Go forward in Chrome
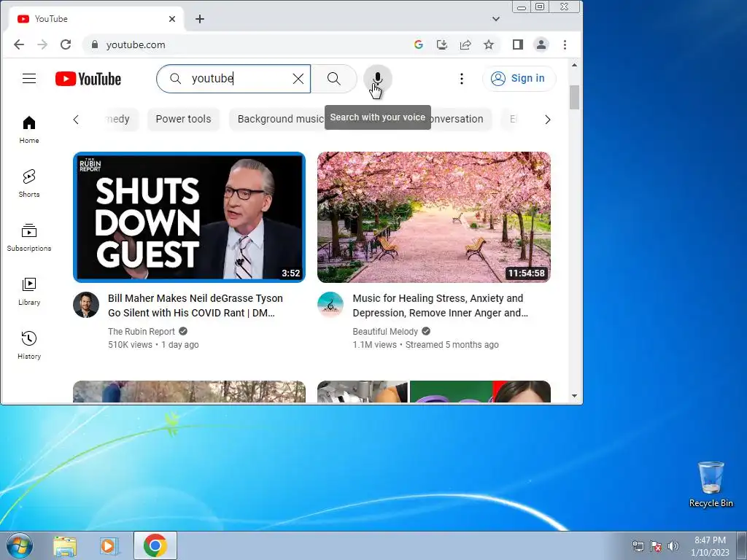 pyautogui.click(x=42, y=44)
